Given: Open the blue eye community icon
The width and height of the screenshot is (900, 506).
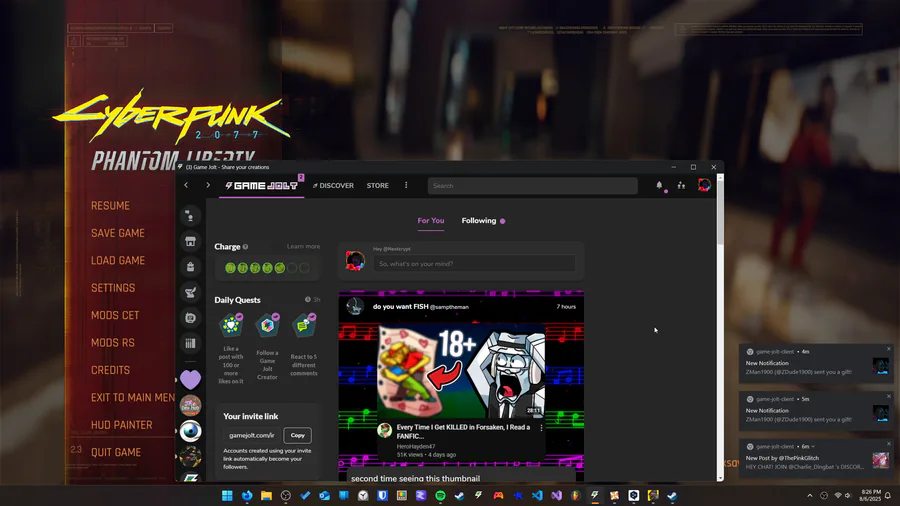Looking at the screenshot, I should click(x=191, y=431).
